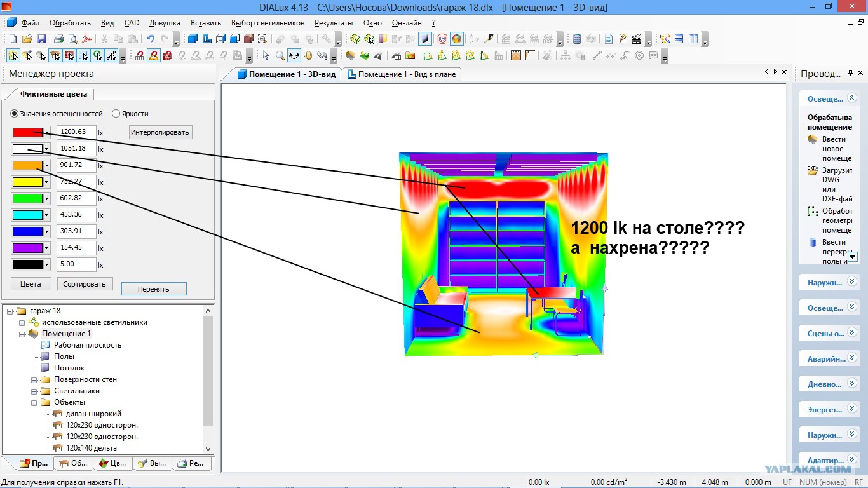Open the Выбор светильников menu
This screenshot has height=488, width=868.
point(268,23)
